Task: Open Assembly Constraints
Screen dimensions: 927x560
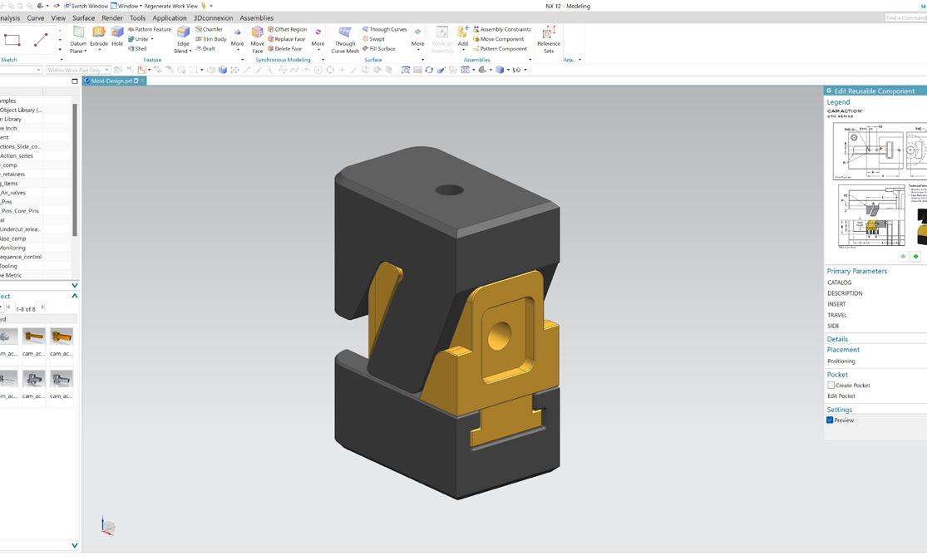Action: (x=502, y=29)
